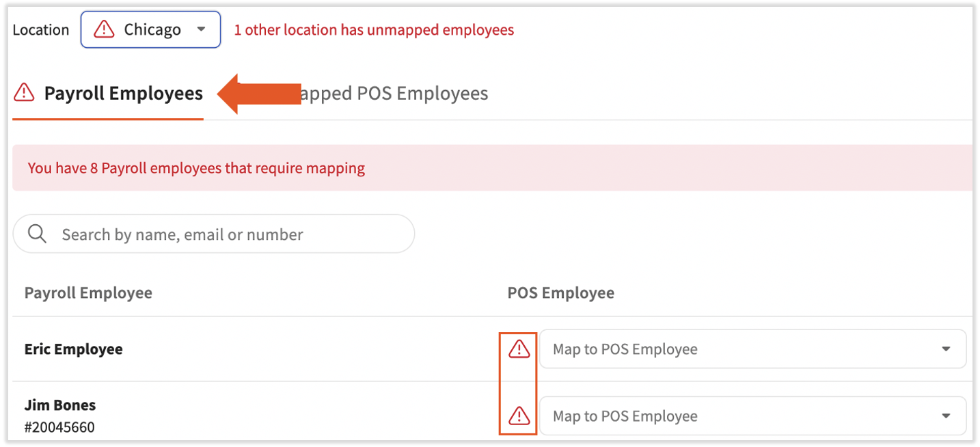Click inside the employee search field
Screen dimensions: 980x447
tap(205, 234)
